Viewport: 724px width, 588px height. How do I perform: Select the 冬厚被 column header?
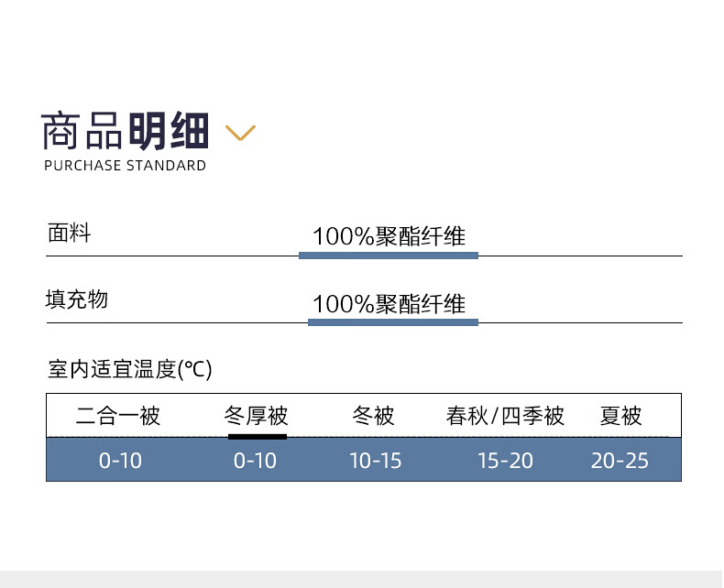pos(257,417)
